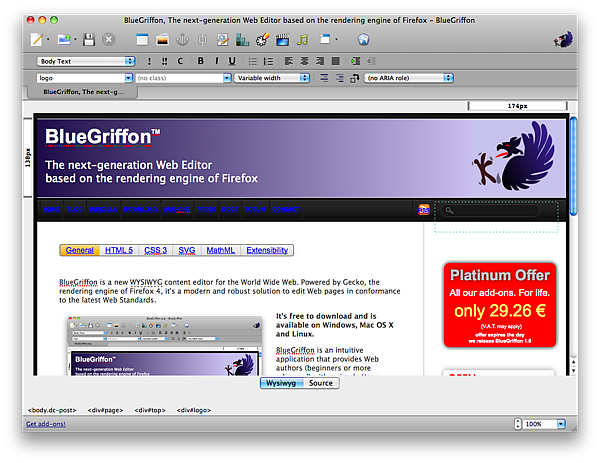Toggle Bold formatting button
The height and width of the screenshot is (463, 600).
200,61
